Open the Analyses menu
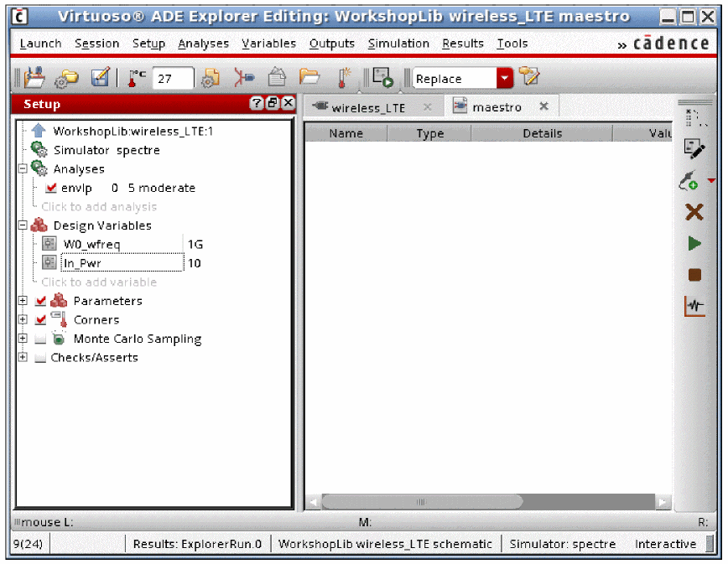The height and width of the screenshot is (564, 728). (x=203, y=44)
